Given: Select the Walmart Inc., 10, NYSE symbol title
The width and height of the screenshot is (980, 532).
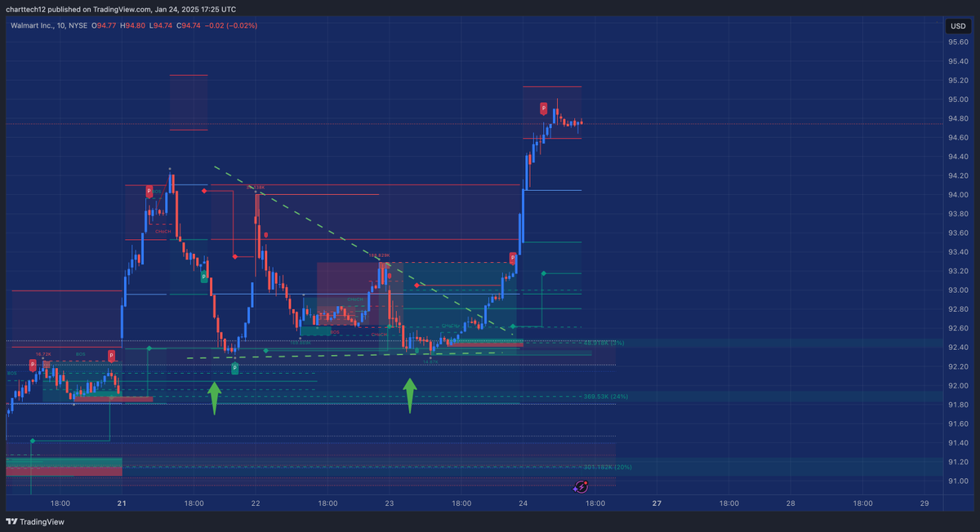Looking at the screenshot, I should [48, 25].
